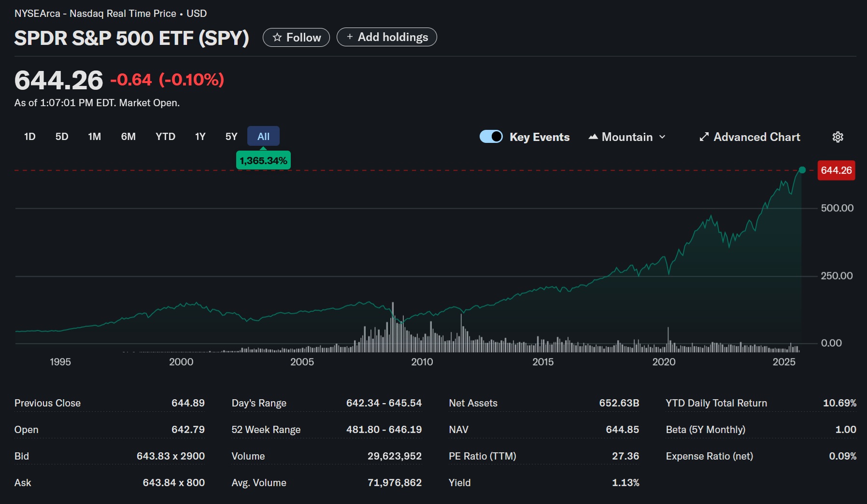Click the mountain chart type icon
The width and height of the screenshot is (867, 504).
593,137
